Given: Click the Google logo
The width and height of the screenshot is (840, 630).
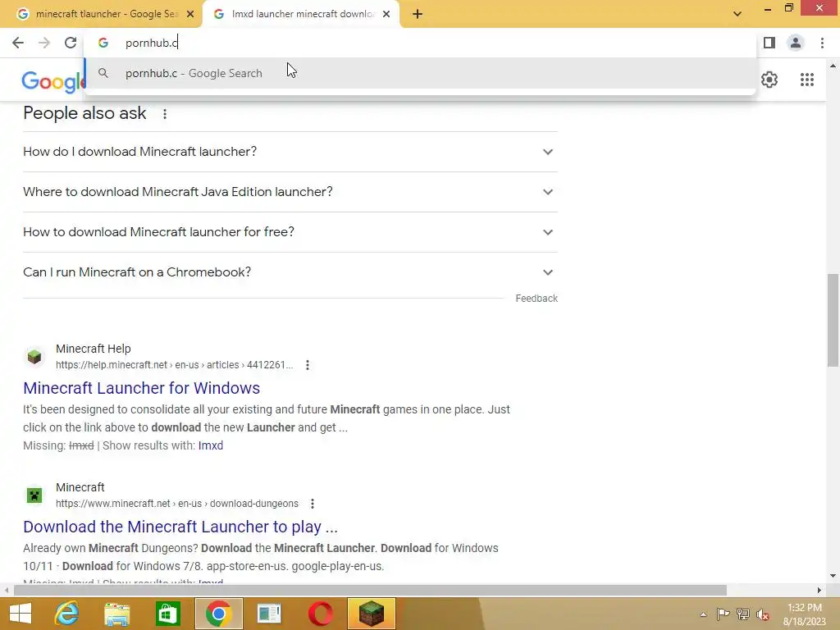Looking at the screenshot, I should pos(52,81).
